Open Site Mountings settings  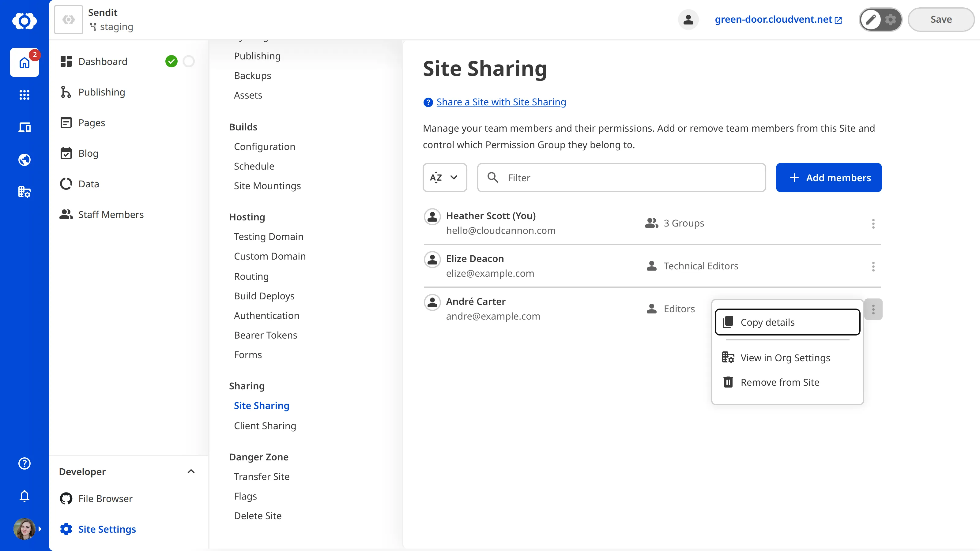point(267,186)
